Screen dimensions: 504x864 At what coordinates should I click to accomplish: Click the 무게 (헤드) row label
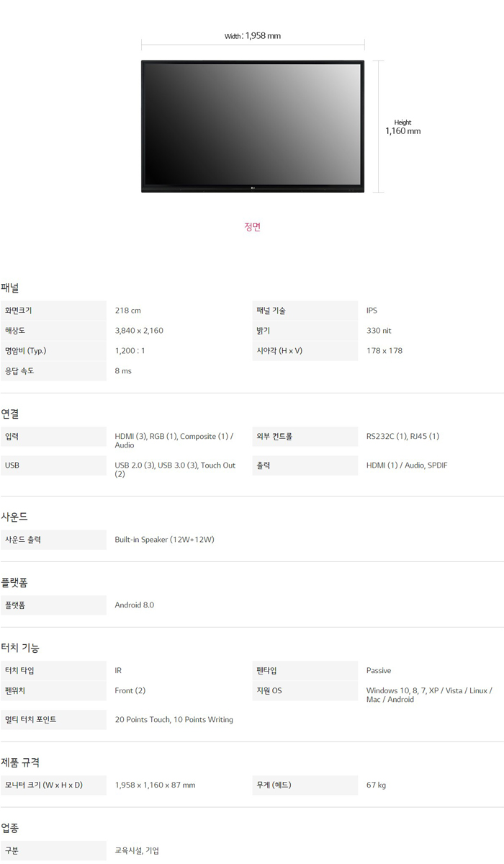point(274,785)
